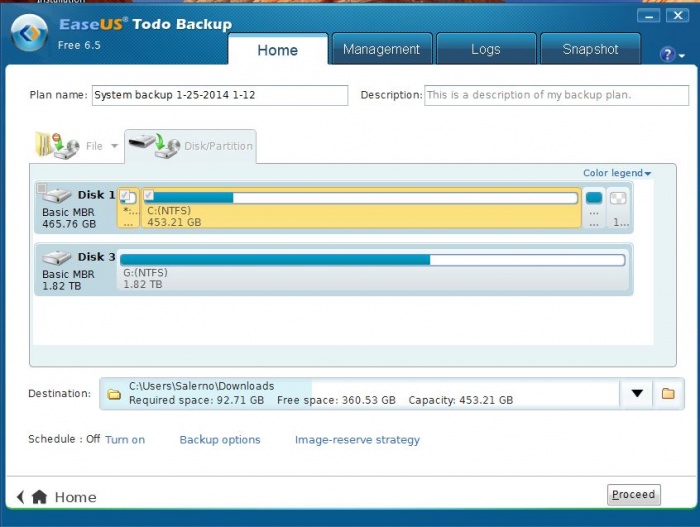Click Required space: 92.71 GB text
The width and height of the screenshot is (700, 527).
(x=196, y=400)
